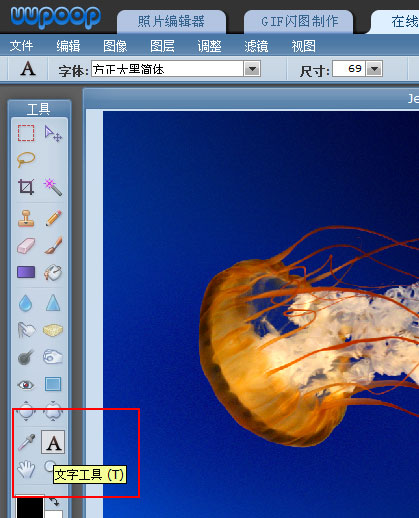Image resolution: width=419 pixels, height=518 pixels.
Task: Open the 编辑 menu
Action: point(68,46)
